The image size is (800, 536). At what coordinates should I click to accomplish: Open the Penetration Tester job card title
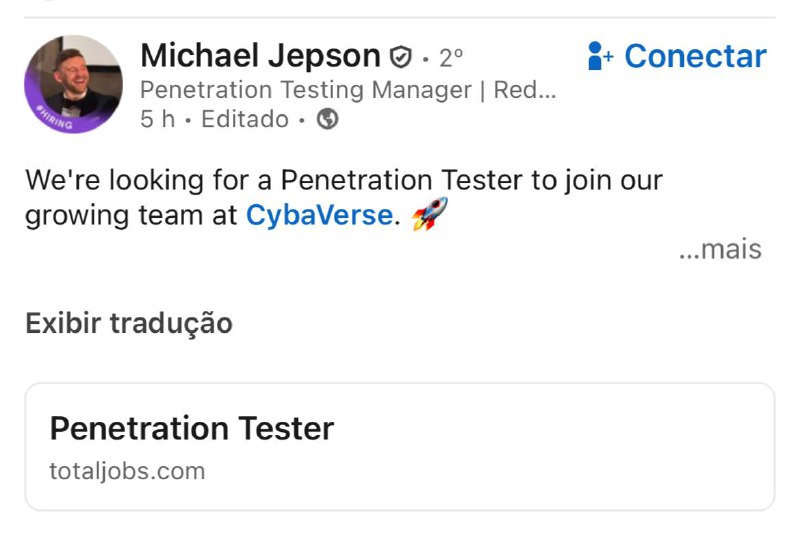click(192, 429)
